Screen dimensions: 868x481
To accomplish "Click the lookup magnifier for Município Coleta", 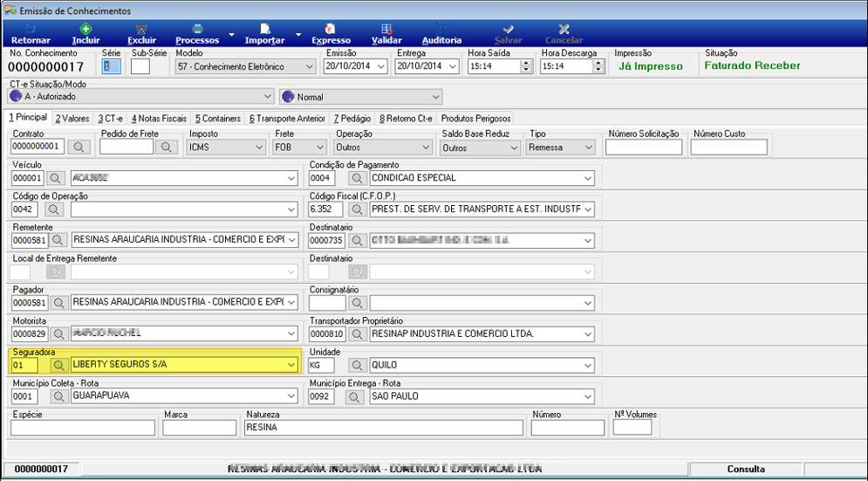I will [58, 396].
